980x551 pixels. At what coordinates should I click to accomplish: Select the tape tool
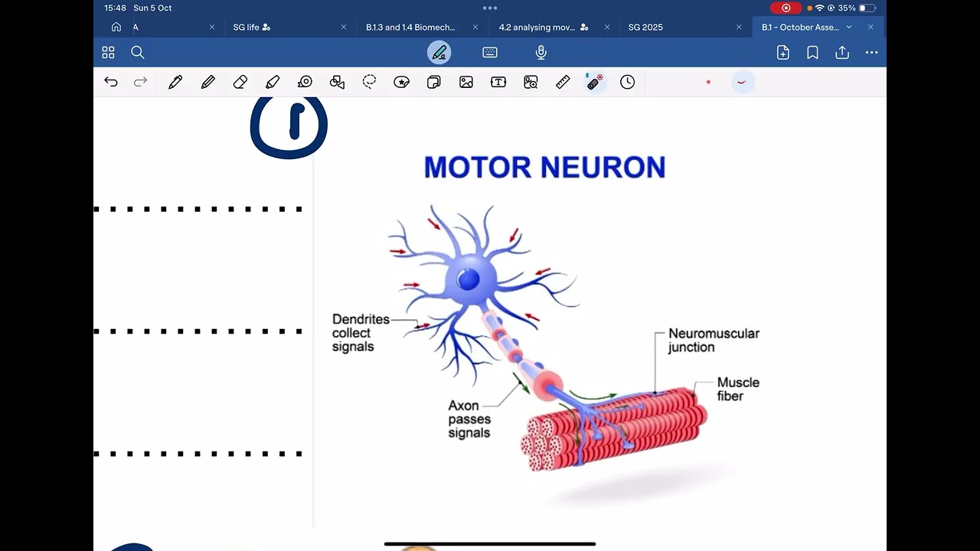[x=305, y=82]
